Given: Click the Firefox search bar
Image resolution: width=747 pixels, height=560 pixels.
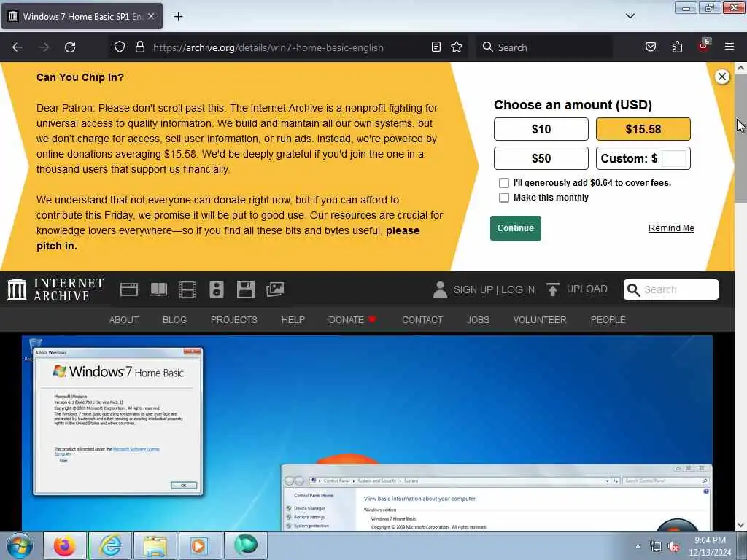Looking at the screenshot, I should [544, 47].
